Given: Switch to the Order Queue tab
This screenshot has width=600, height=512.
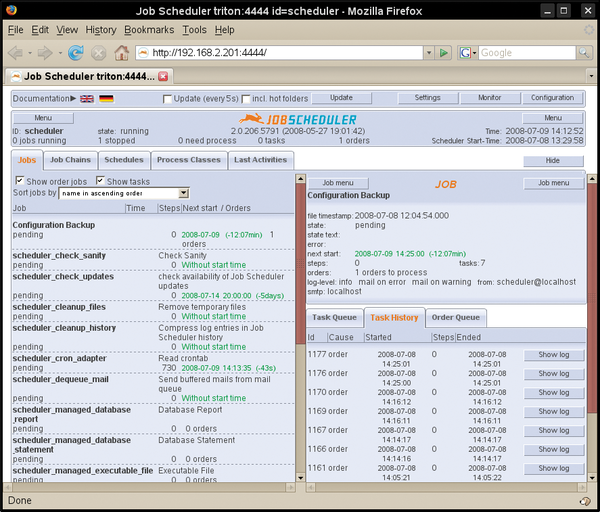Looking at the screenshot, I should pos(455,318).
